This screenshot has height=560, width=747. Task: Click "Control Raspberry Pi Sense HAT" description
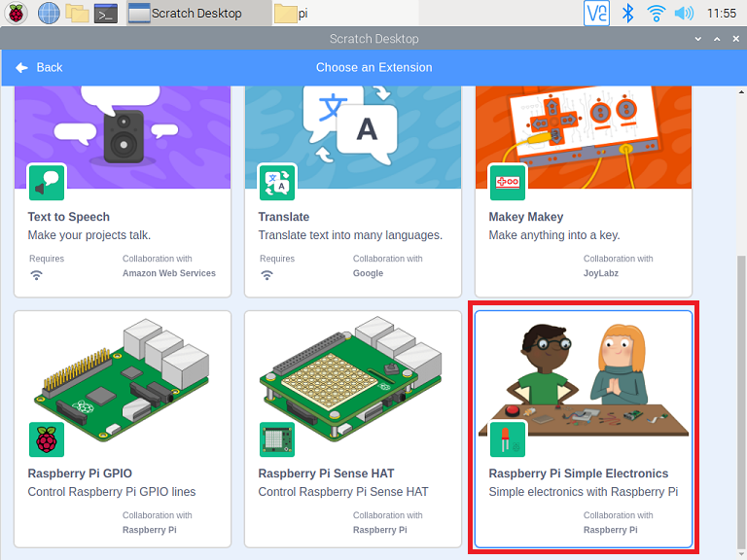click(x=343, y=492)
